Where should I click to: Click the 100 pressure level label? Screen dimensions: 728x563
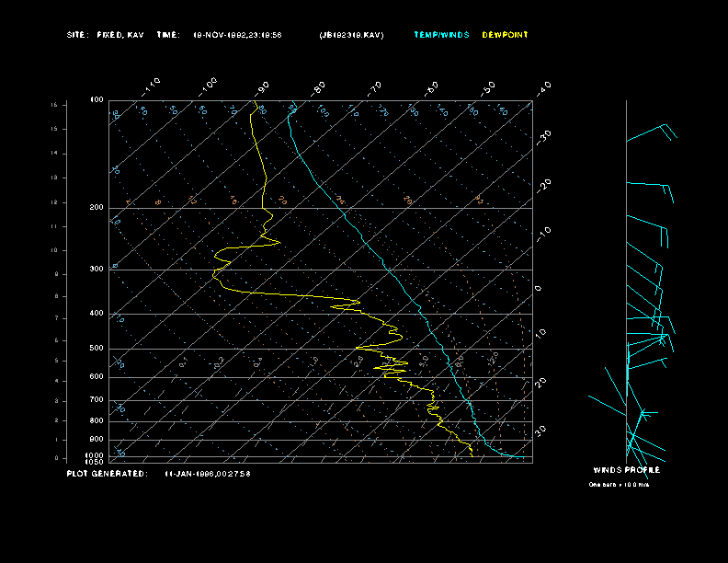(x=97, y=100)
